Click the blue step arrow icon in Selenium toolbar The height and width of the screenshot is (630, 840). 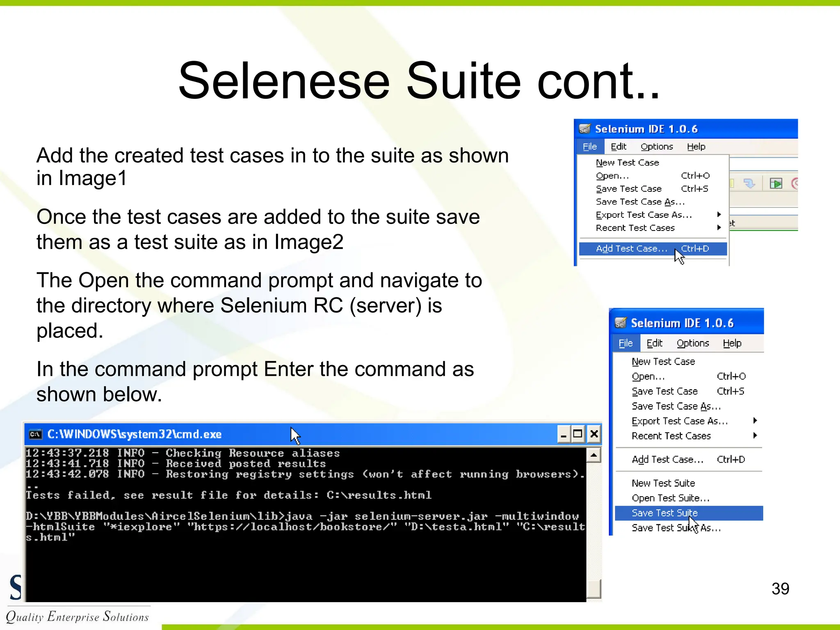[749, 183]
